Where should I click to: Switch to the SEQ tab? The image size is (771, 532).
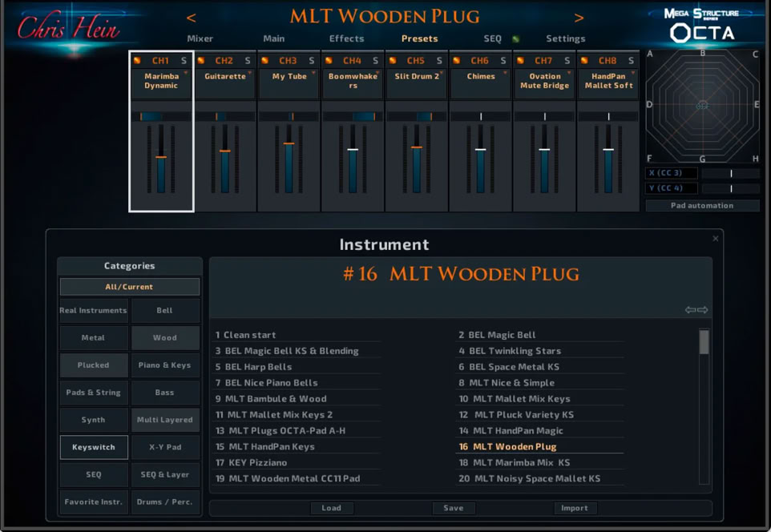pos(492,38)
